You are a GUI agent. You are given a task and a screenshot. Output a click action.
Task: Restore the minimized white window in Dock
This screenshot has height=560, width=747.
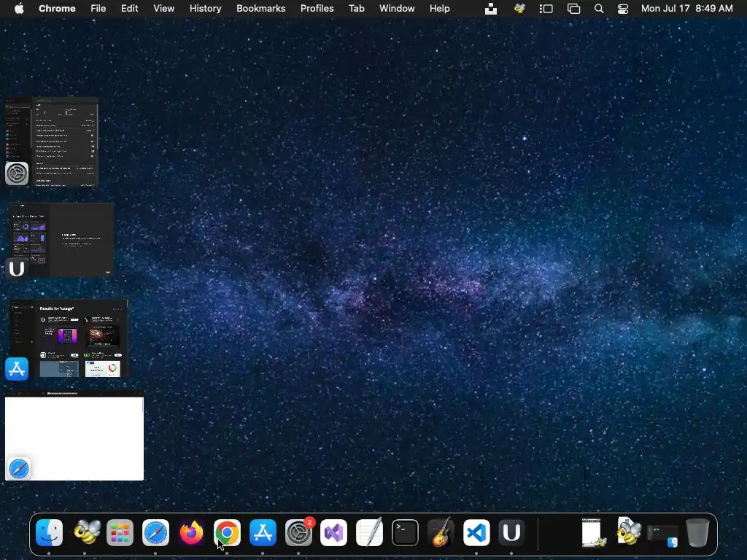pyautogui.click(x=593, y=532)
